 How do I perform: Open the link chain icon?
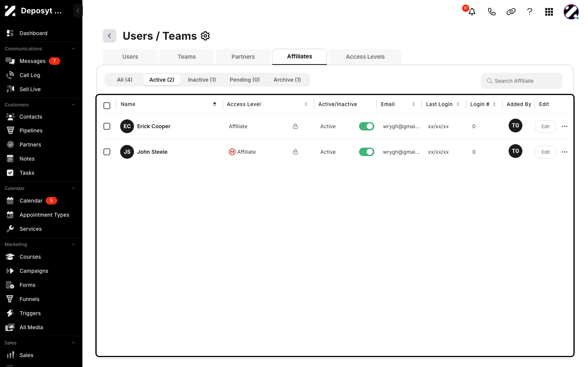click(511, 12)
